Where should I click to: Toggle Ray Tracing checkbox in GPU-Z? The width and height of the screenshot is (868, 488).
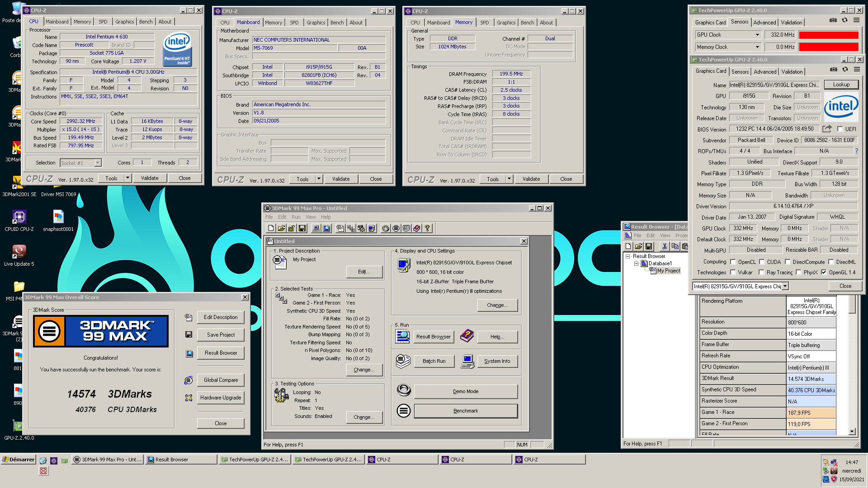[761, 272]
